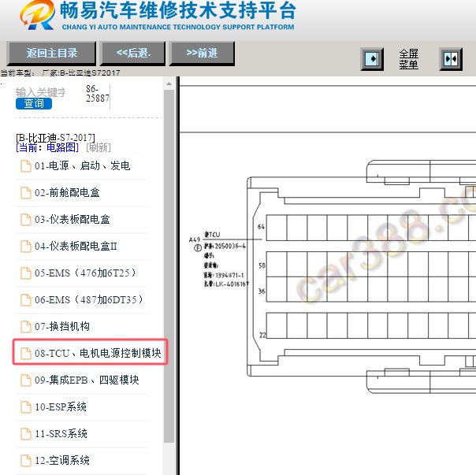Click document icon beside 09-集成EPB、四驱模块
This screenshot has height=475, width=476.
[x=26, y=380]
